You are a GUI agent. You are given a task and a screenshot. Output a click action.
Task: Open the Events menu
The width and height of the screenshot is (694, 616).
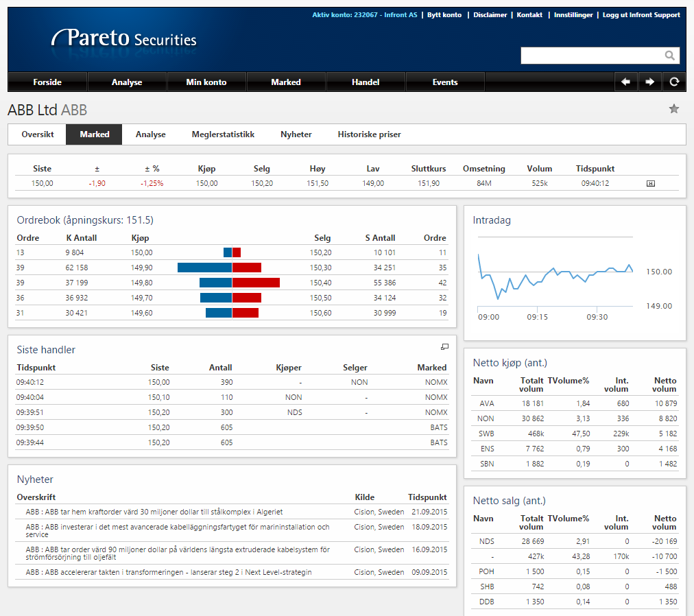click(445, 82)
